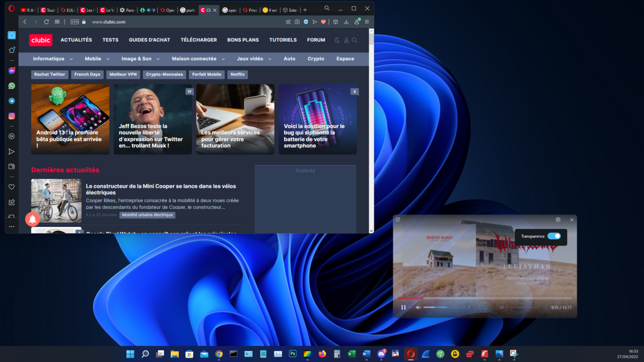Screen dimensions: 644x362
Task: Click the Crypto-Monnaies tag
Action: [x=164, y=75]
